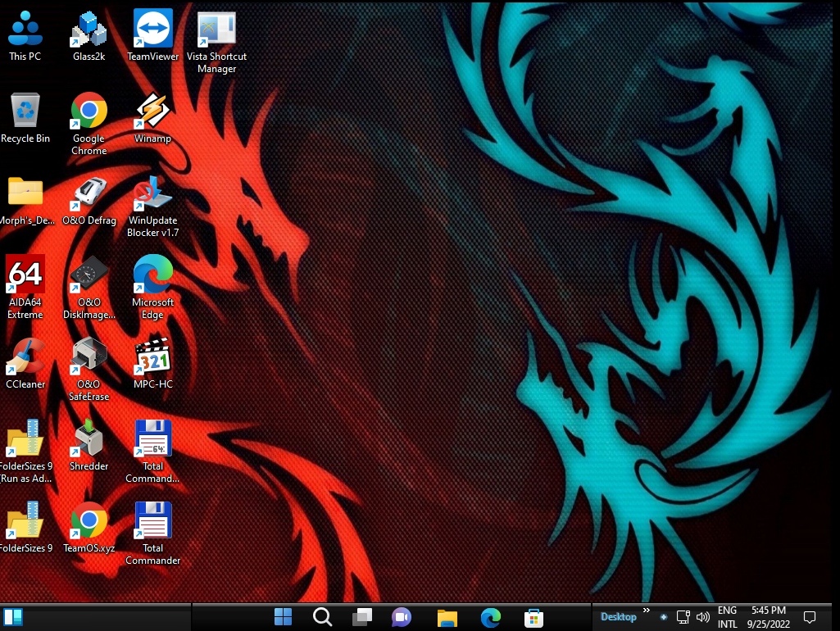
Task: Open Microsoft Store from the taskbar
Action: coord(534,618)
